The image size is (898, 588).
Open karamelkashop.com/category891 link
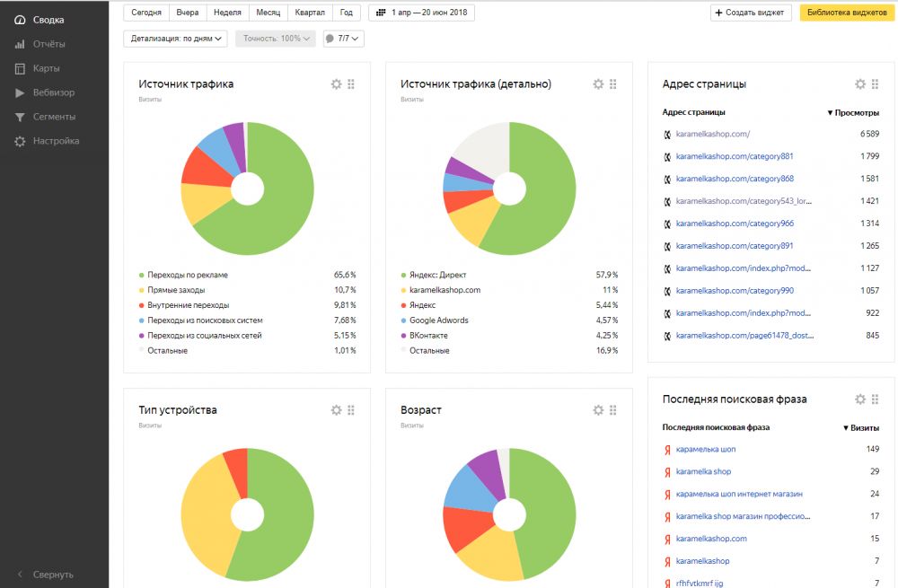[x=735, y=246]
